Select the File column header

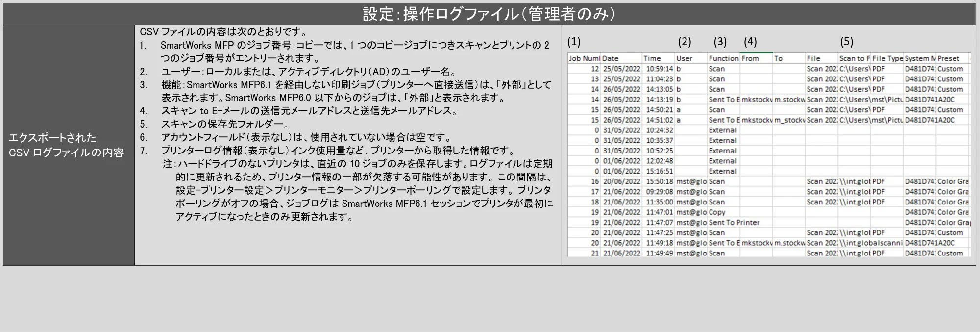pyautogui.click(x=822, y=58)
